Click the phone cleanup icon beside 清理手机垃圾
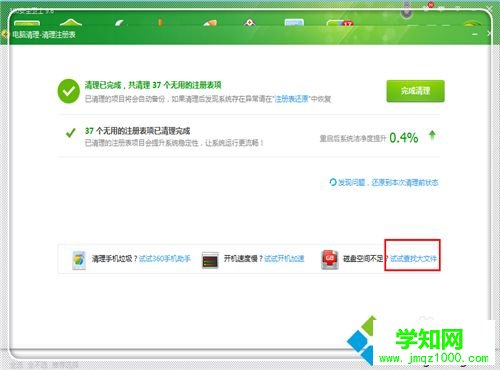The width and height of the screenshot is (500, 370). (x=79, y=260)
